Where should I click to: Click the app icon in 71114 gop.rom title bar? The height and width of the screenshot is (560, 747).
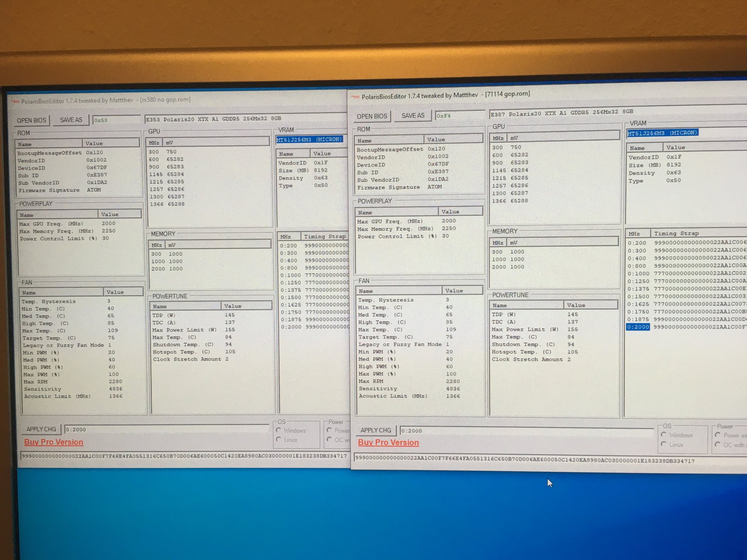(x=355, y=97)
